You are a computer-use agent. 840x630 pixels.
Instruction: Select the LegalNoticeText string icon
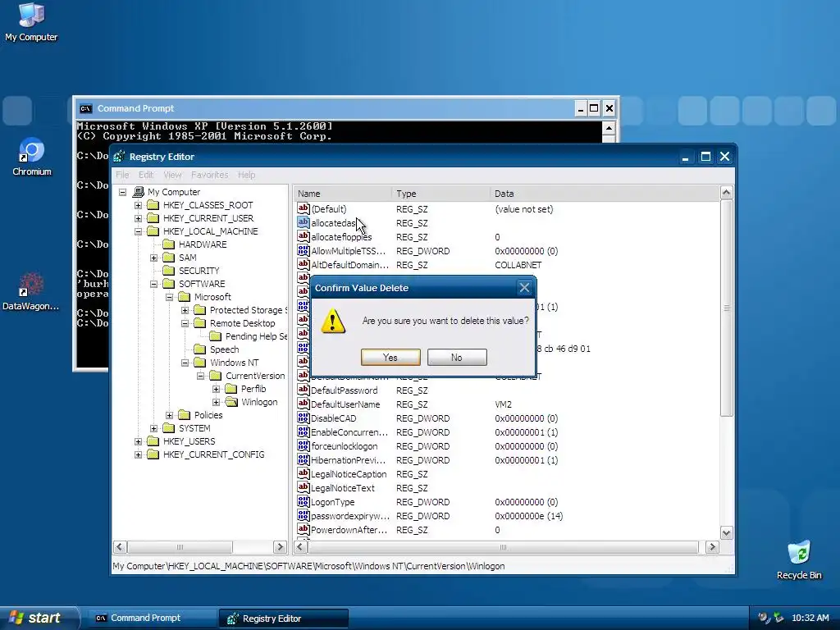point(304,487)
